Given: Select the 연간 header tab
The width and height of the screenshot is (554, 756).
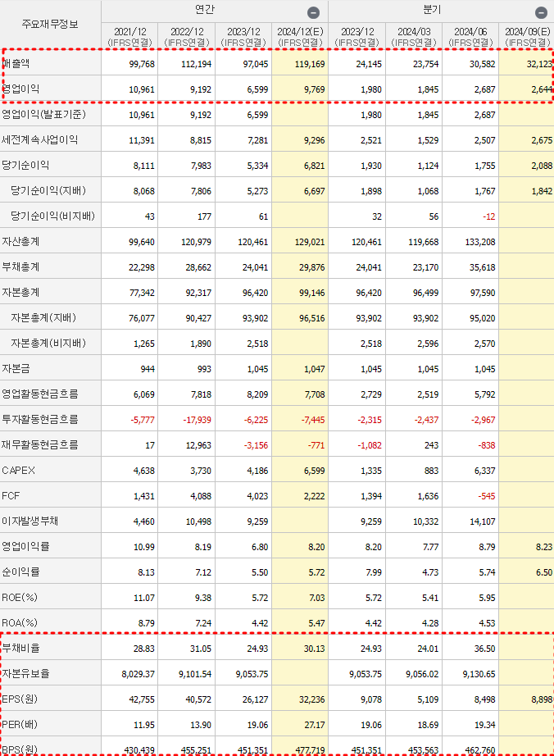Looking at the screenshot, I should coord(204,10).
